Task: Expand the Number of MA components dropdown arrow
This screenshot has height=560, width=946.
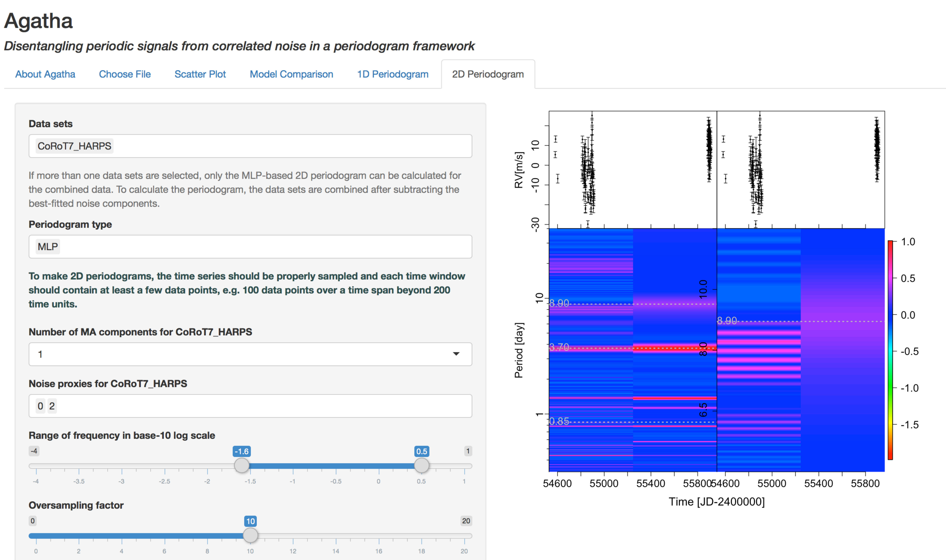Action: tap(456, 354)
